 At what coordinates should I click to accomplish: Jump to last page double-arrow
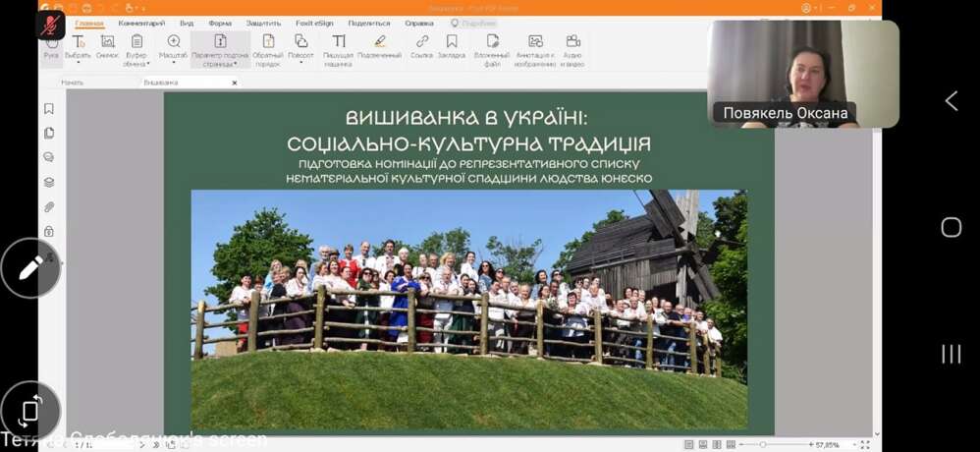155,444
